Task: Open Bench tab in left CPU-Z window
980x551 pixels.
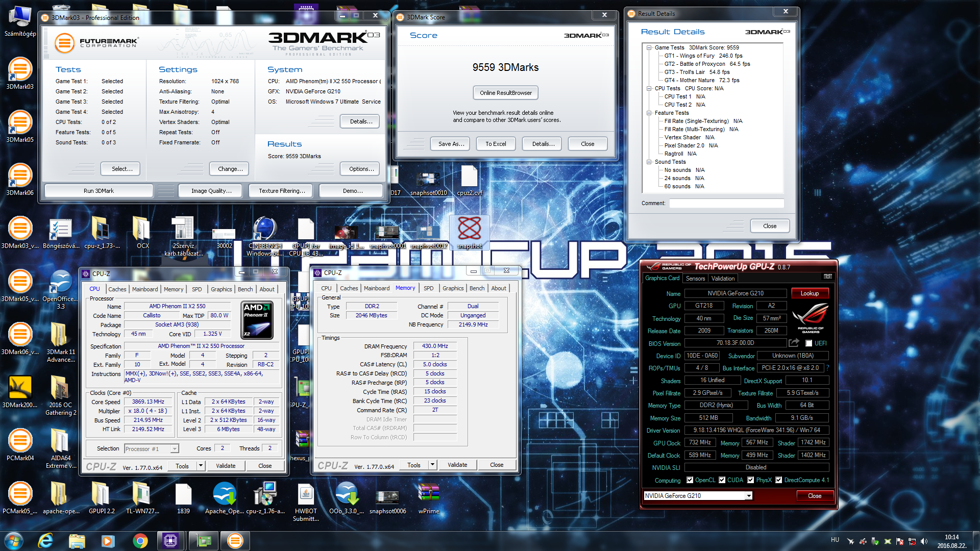Action: point(246,289)
